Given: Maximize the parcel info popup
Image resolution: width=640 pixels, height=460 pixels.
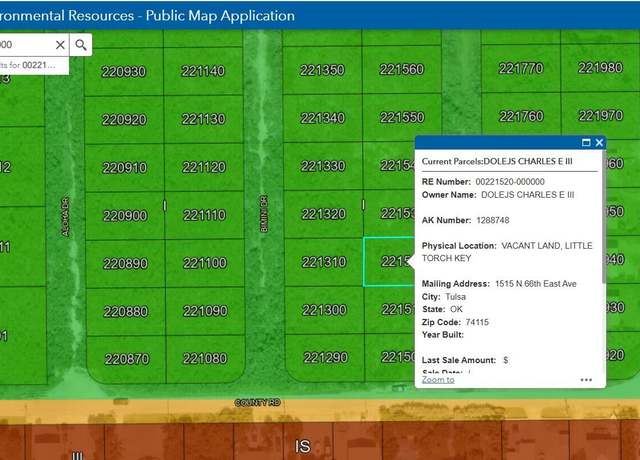Looking at the screenshot, I should click(586, 142).
